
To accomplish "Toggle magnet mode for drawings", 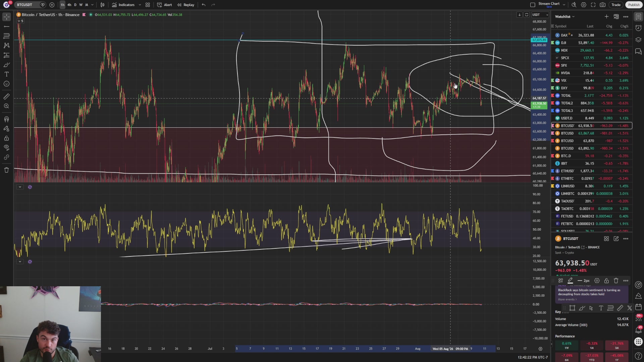I will (6, 119).
